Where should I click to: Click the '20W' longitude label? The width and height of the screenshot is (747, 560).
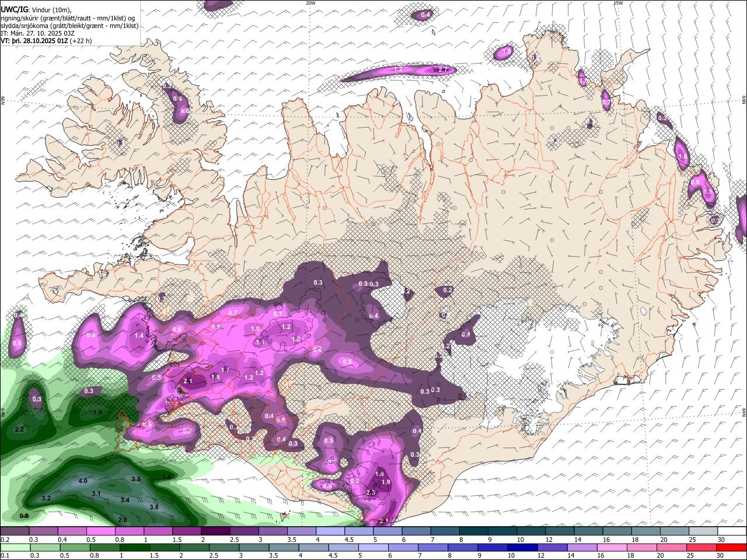[310, 3]
